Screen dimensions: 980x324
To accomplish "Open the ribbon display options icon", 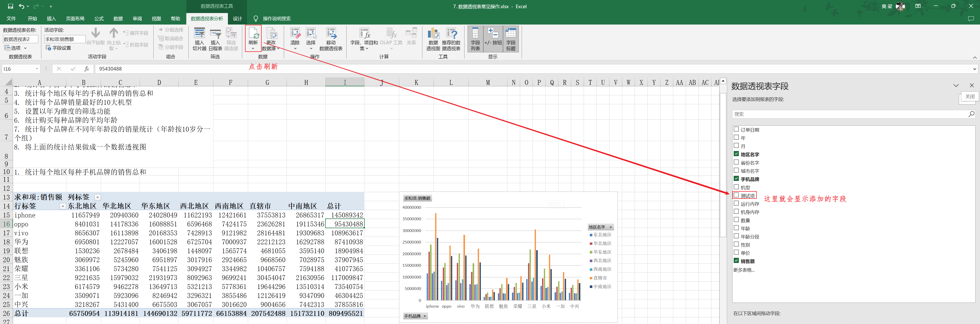I will (918, 6).
